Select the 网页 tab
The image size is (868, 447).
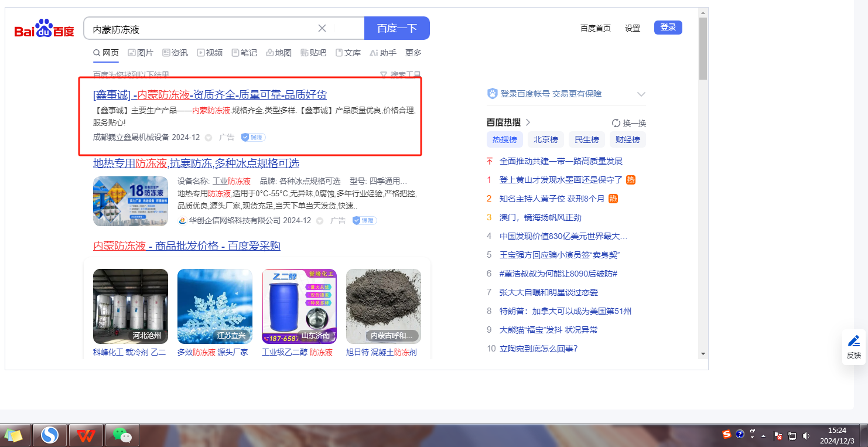[x=106, y=53]
